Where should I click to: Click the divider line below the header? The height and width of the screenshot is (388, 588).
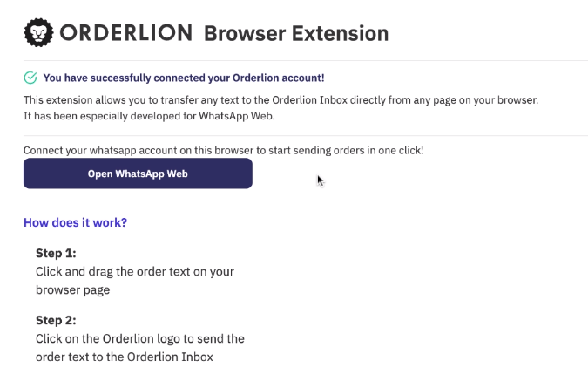click(x=305, y=60)
